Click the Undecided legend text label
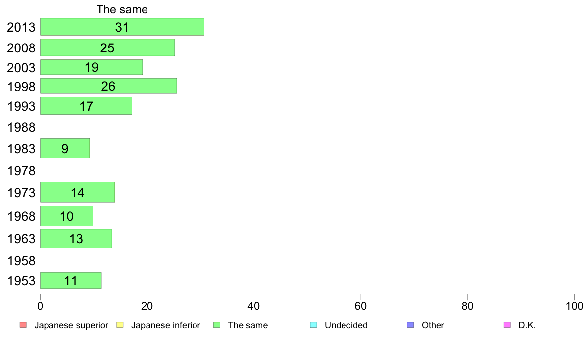The image size is (588, 364). [x=346, y=325]
